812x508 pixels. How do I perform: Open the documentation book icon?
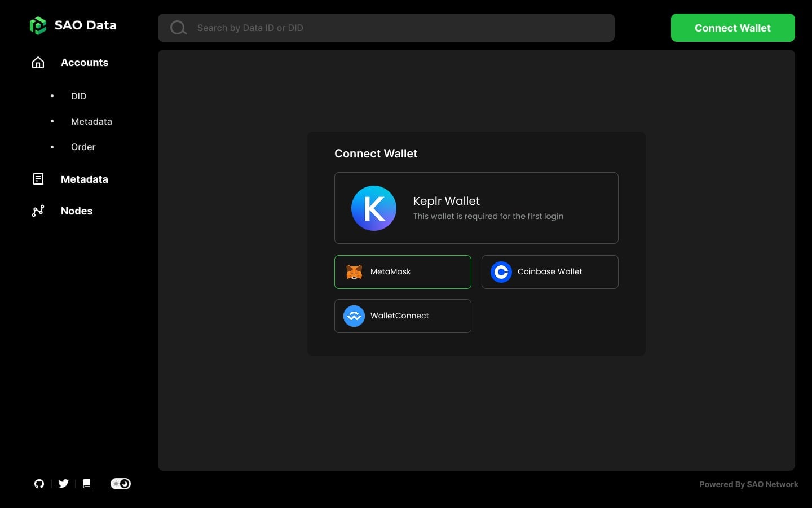tap(87, 484)
